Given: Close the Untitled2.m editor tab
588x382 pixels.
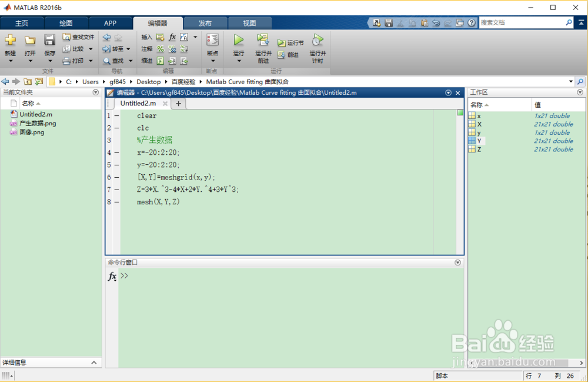Looking at the screenshot, I should (165, 103).
